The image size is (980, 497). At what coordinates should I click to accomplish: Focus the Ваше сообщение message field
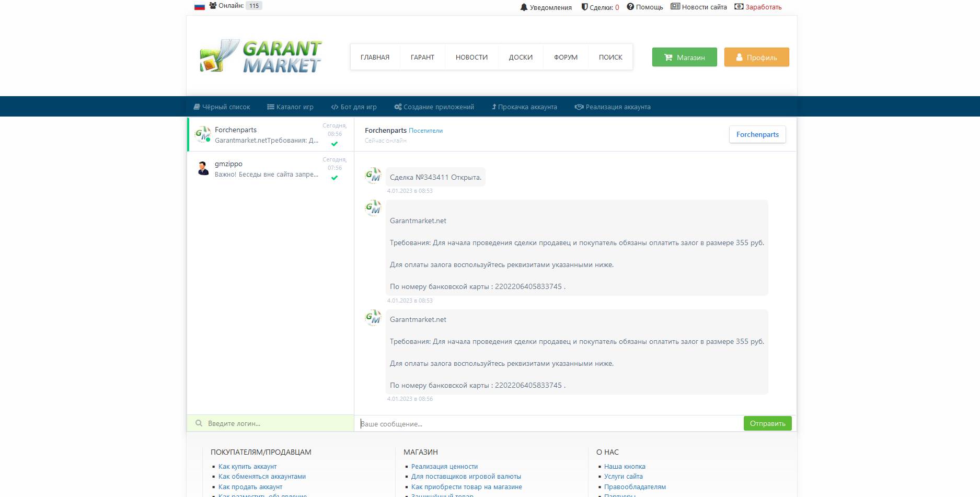[x=549, y=424]
